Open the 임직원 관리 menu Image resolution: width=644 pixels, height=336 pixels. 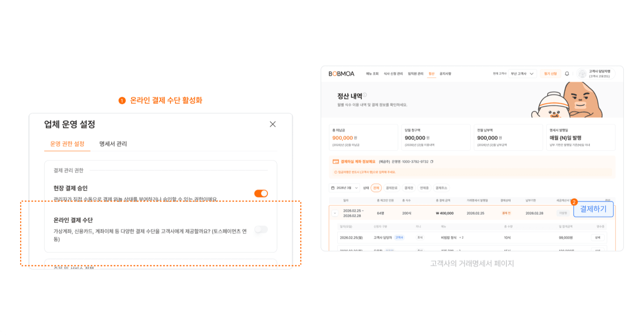[x=415, y=73]
